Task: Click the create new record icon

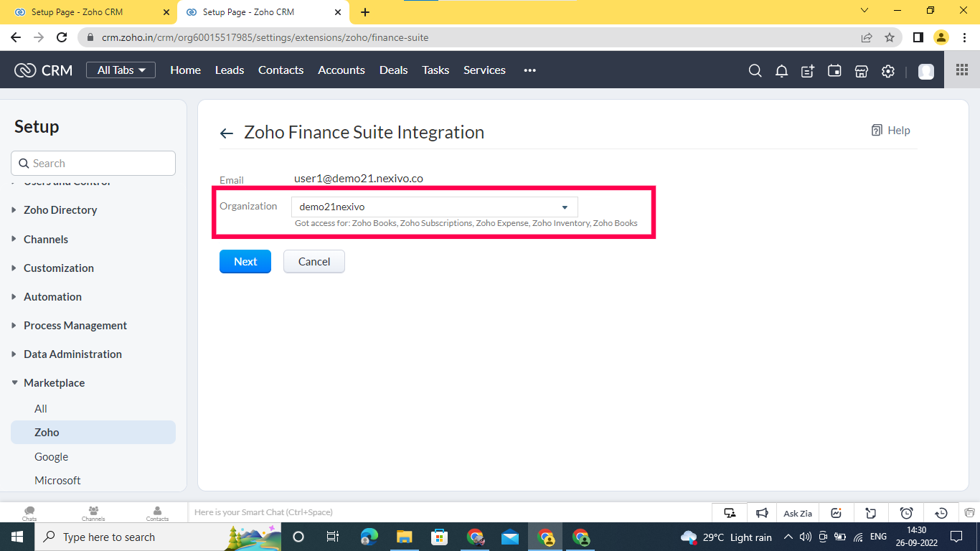Action: (808, 70)
